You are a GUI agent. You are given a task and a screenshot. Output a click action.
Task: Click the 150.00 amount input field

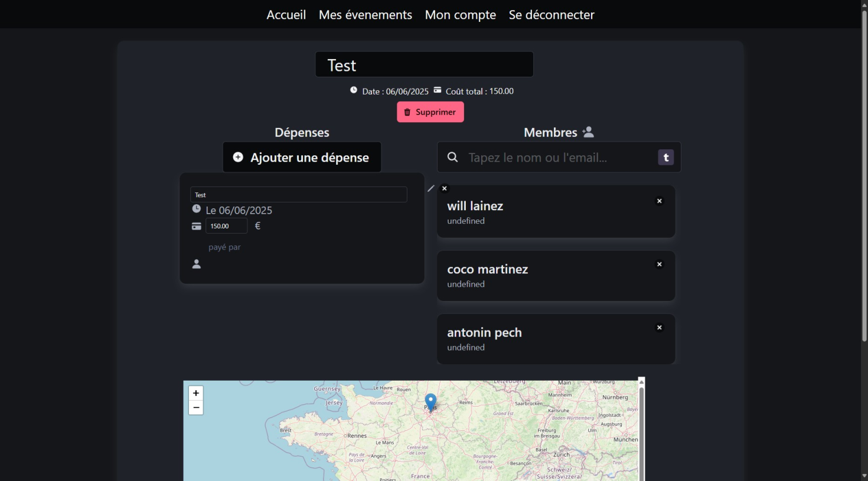pyautogui.click(x=226, y=225)
